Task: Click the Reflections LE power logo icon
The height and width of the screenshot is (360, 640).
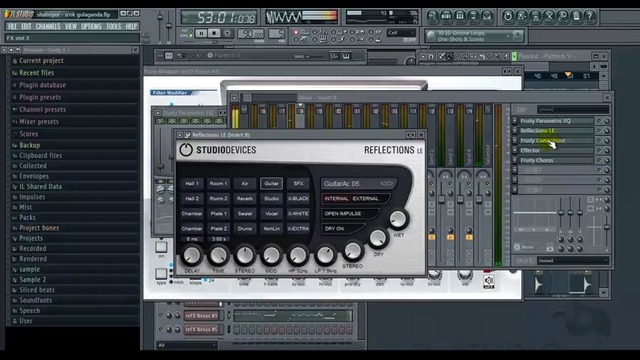Action: coord(186,150)
